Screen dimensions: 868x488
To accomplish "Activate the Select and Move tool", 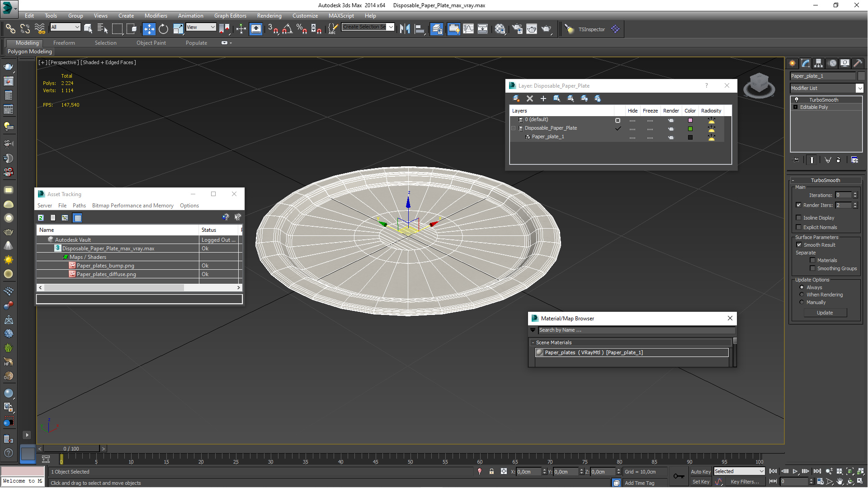I will 149,29.
